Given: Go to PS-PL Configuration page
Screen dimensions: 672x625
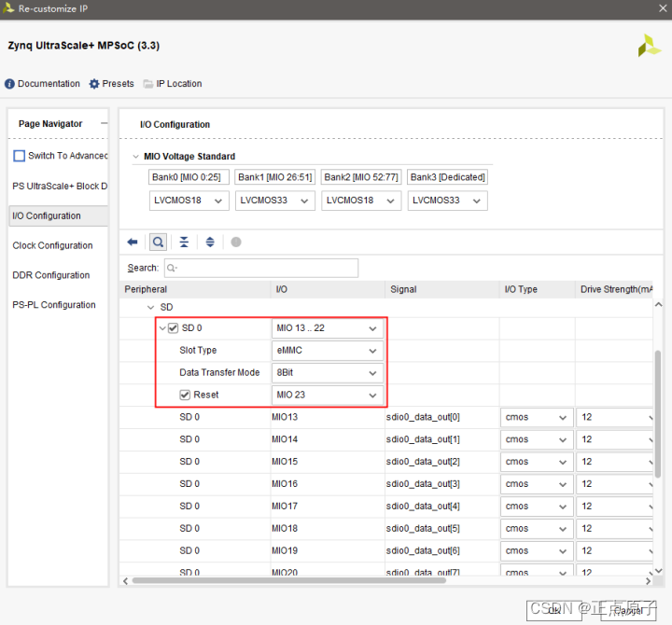Looking at the screenshot, I should tap(54, 305).
